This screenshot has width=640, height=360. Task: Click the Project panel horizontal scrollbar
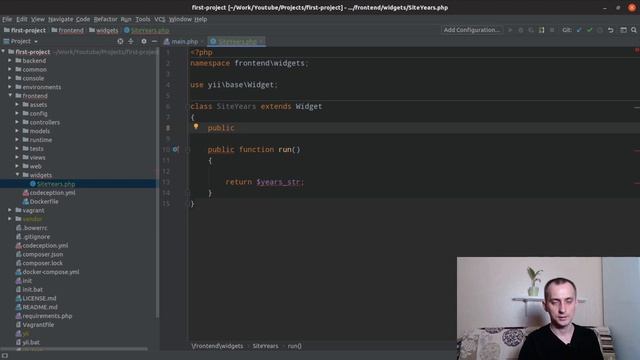click(x=74, y=349)
